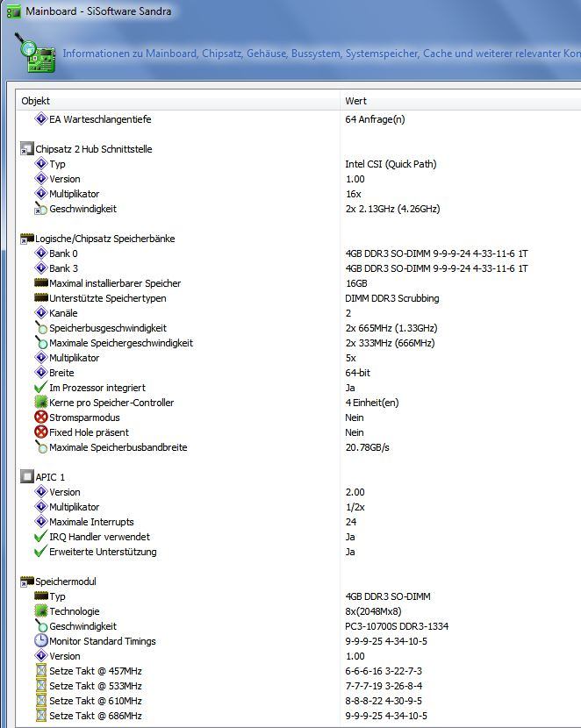Click the window title Mainboard - SiSoftware Sandra
The height and width of the screenshot is (728, 581).
coord(98,11)
